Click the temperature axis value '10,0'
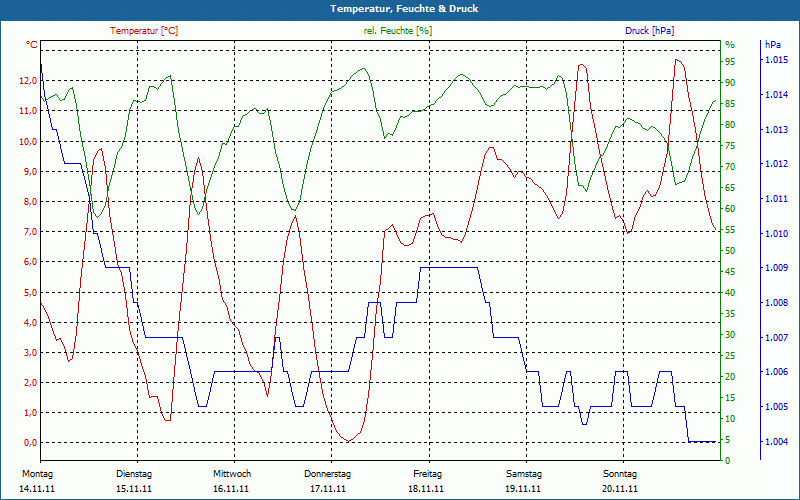 (28, 141)
